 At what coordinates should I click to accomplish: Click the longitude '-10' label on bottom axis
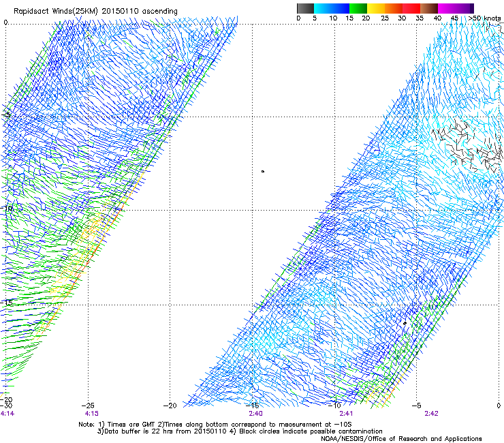click(x=334, y=406)
